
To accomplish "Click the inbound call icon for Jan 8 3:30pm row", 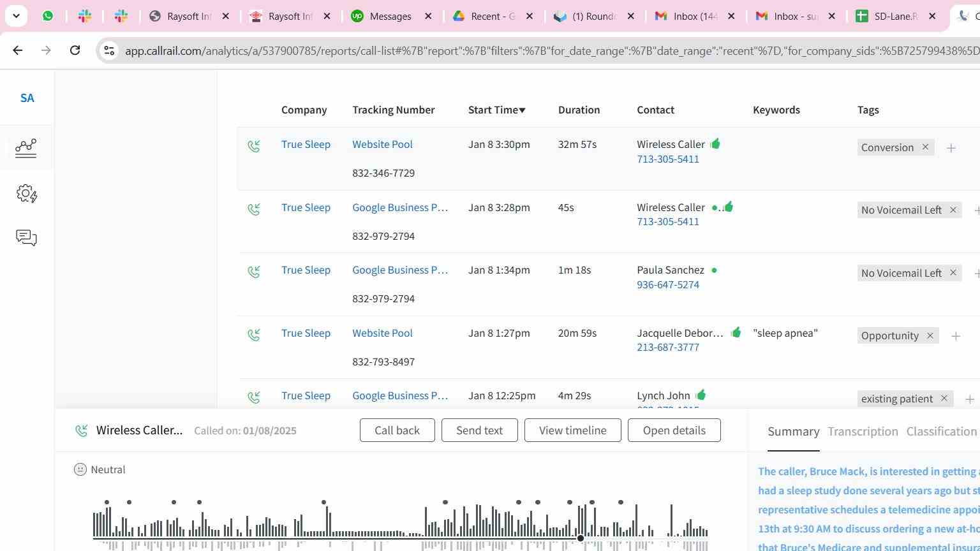I will coord(254,147).
